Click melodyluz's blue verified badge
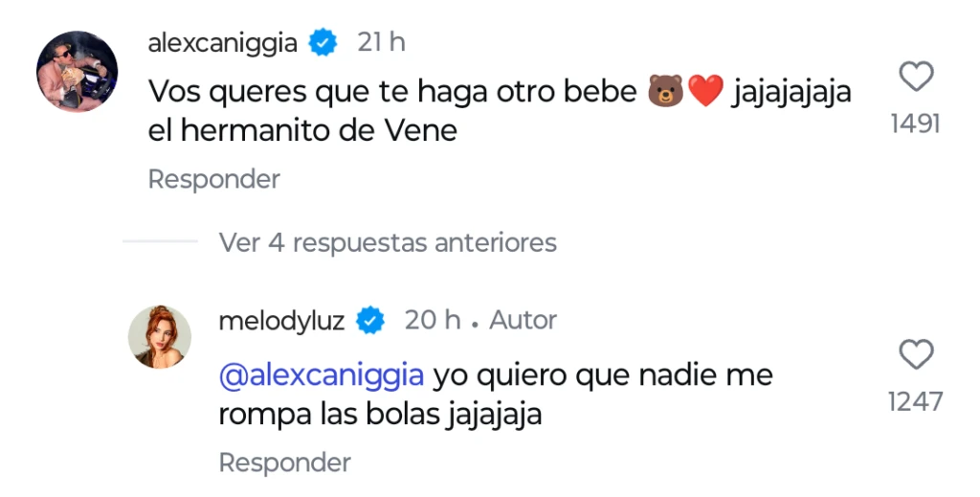 pos(370,320)
